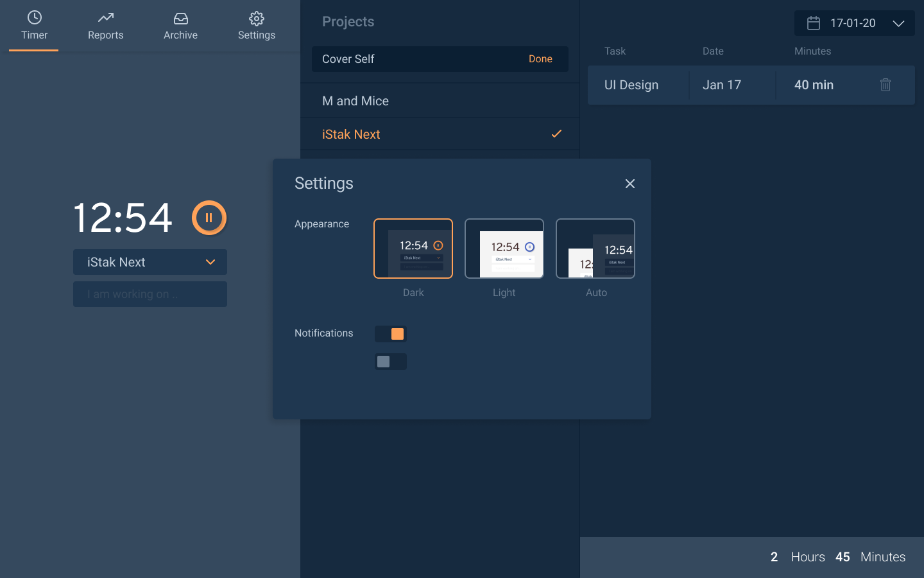This screenshot has width=924, height=578.
Task: Click the Task column header
Action: [615, 51]
